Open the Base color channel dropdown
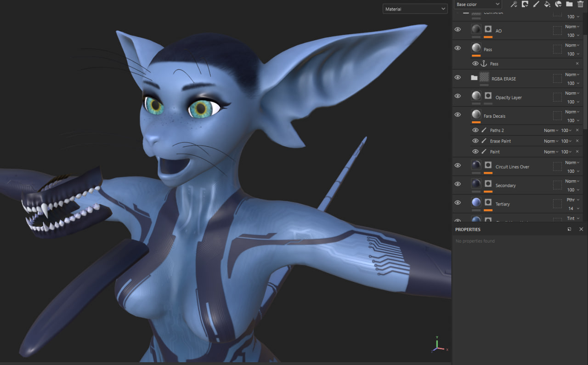 [x=478, y=4]
